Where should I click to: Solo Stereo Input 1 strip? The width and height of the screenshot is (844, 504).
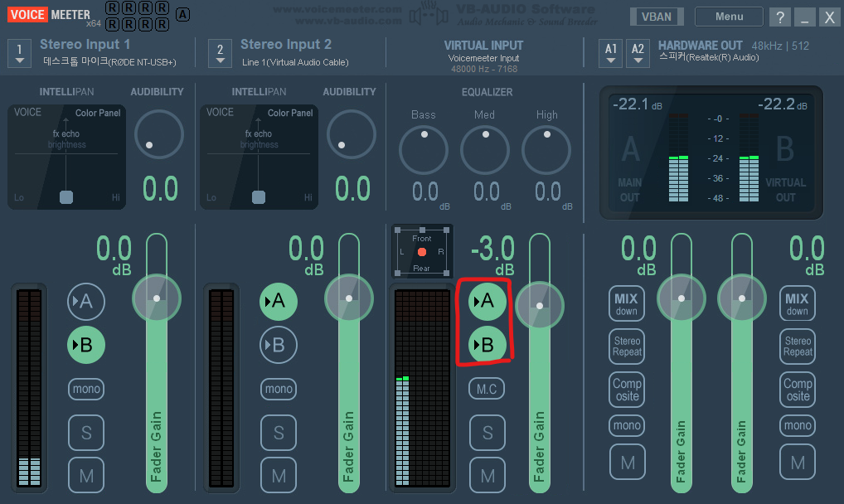86,433
